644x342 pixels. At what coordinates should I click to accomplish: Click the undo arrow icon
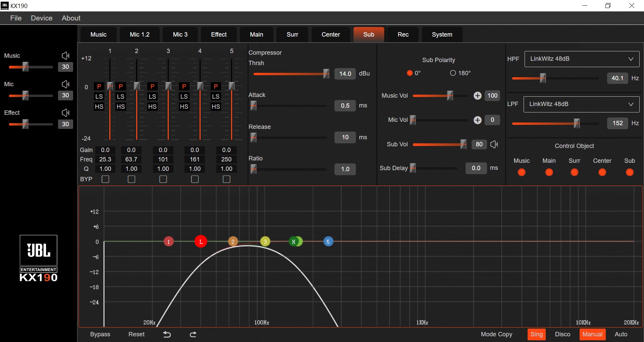click(167, 334)
